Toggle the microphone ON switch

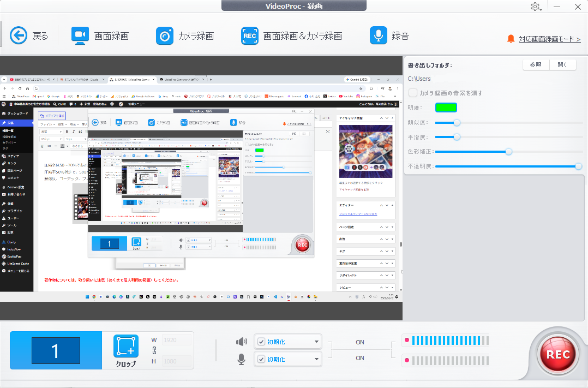point(359,358)
